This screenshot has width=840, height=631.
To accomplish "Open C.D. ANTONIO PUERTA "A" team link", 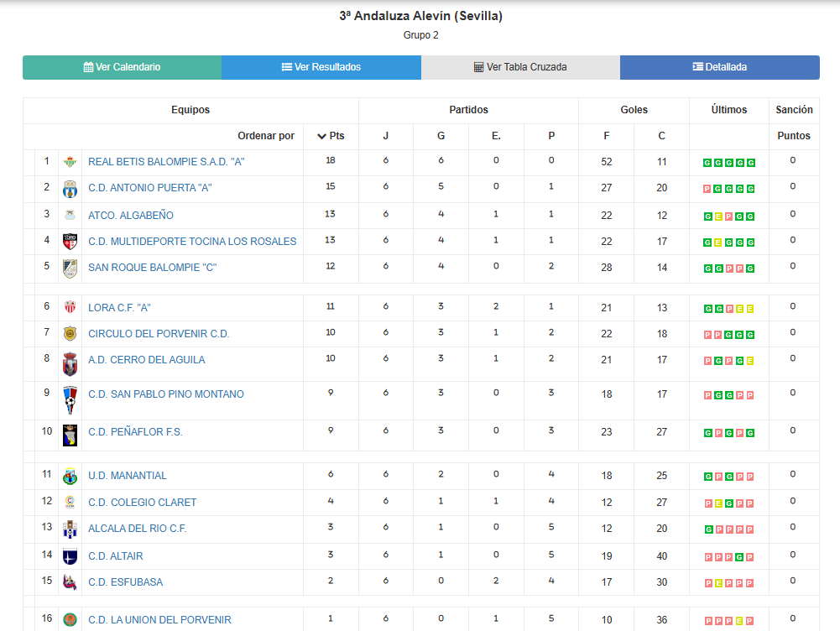I will pos(150,188).
